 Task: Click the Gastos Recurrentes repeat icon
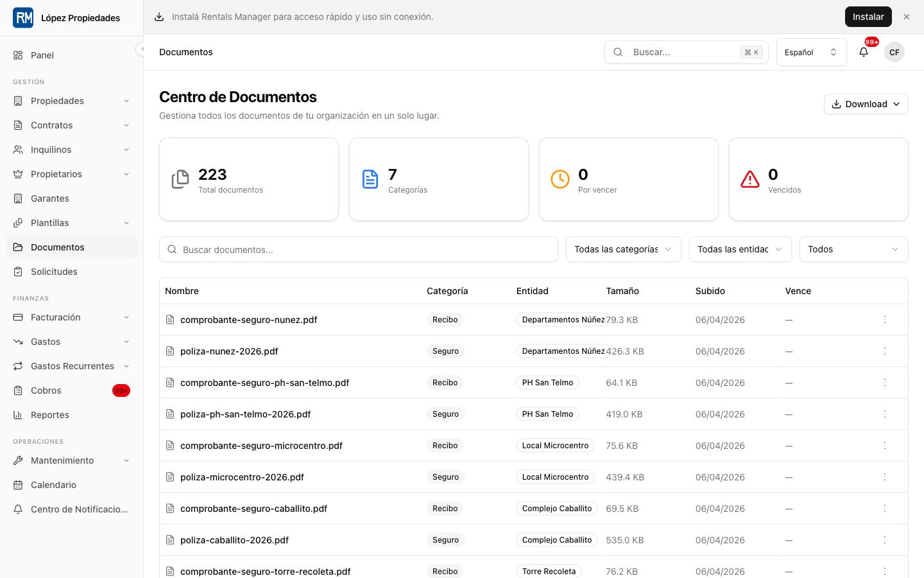coord(18,366)
